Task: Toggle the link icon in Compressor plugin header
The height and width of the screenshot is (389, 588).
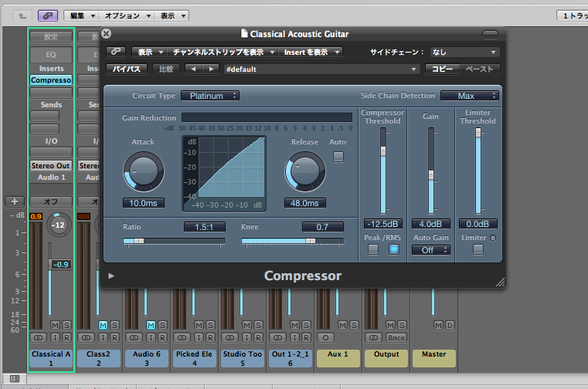Action: [116, 52]
